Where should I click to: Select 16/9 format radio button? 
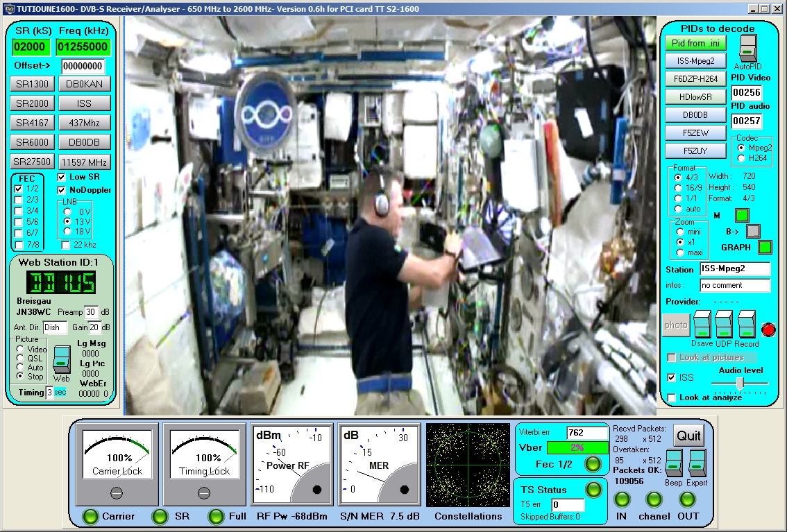[678, 188]
